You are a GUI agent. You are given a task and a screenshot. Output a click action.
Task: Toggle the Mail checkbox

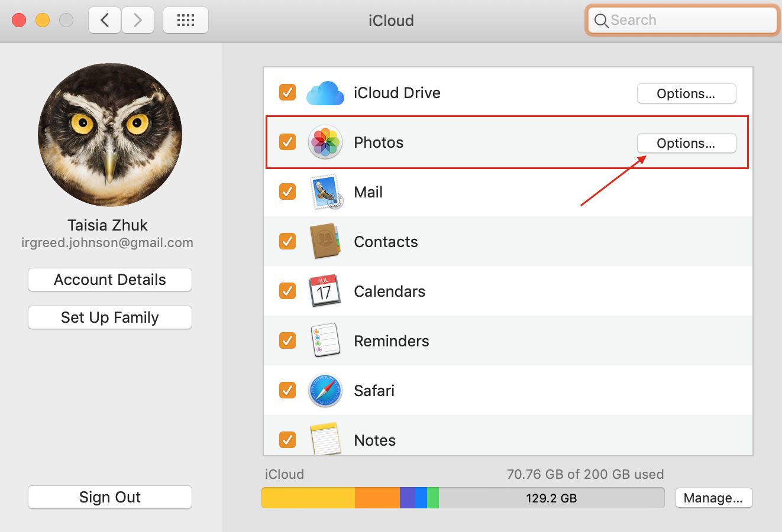tap(287, 192)
